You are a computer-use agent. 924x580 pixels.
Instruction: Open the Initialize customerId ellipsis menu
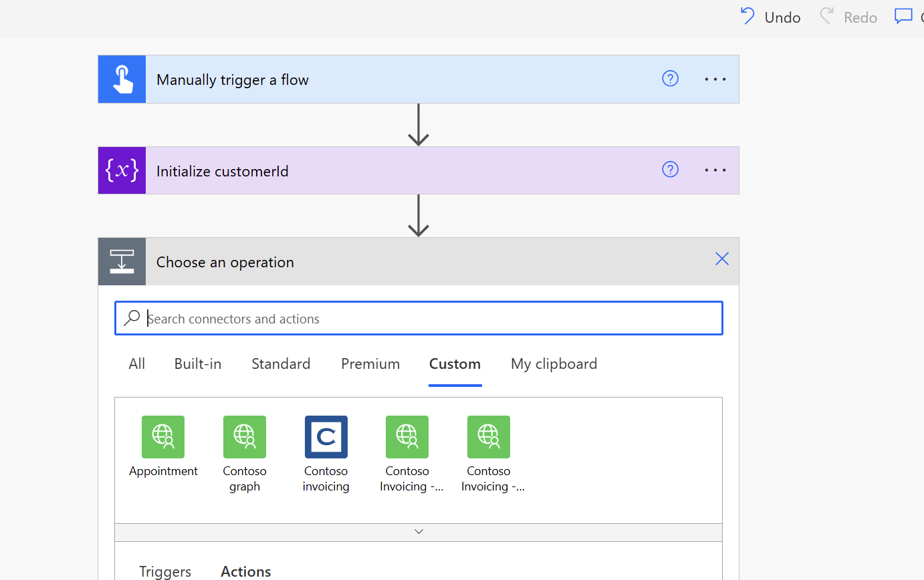pos(715,170)
